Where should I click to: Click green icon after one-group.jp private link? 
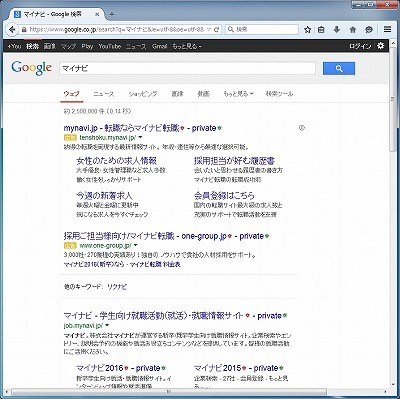[267, 236]
